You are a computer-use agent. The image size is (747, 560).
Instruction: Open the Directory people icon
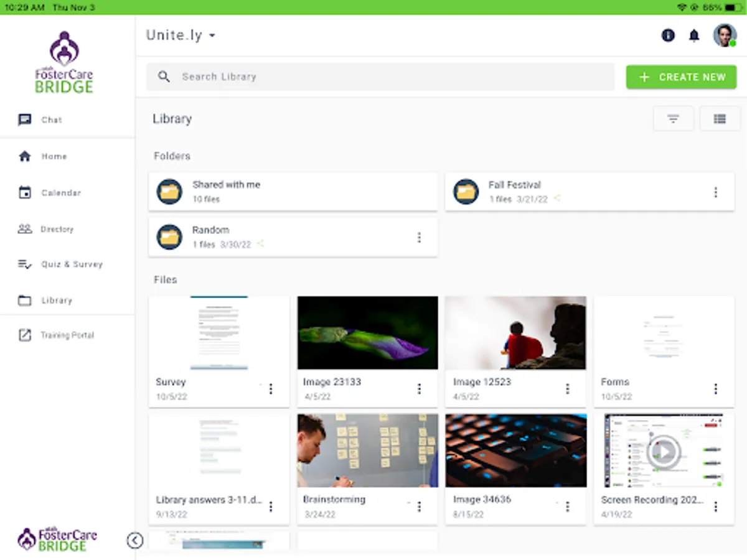[25, 229]
